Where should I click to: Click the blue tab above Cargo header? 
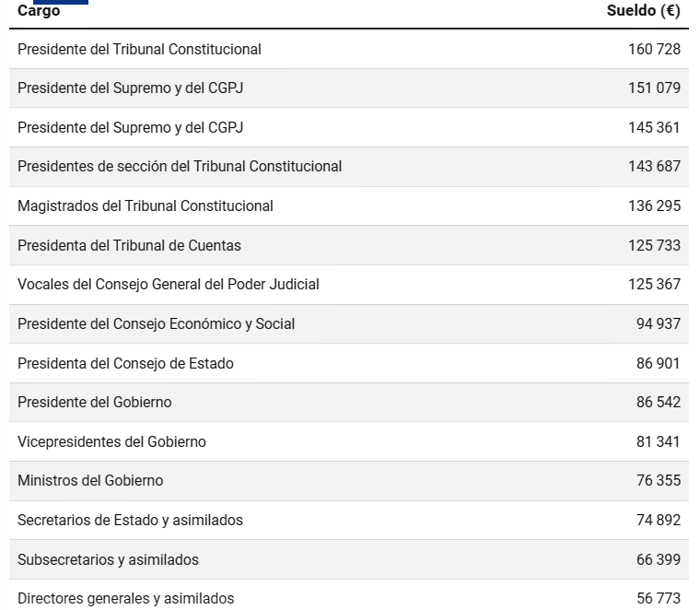point(61,2)
